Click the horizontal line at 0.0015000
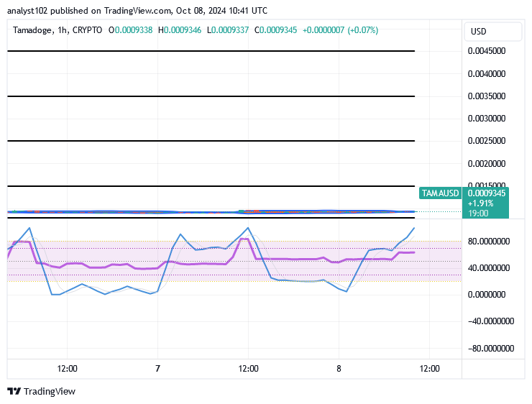Screen dimensions: 532x404 211,186
